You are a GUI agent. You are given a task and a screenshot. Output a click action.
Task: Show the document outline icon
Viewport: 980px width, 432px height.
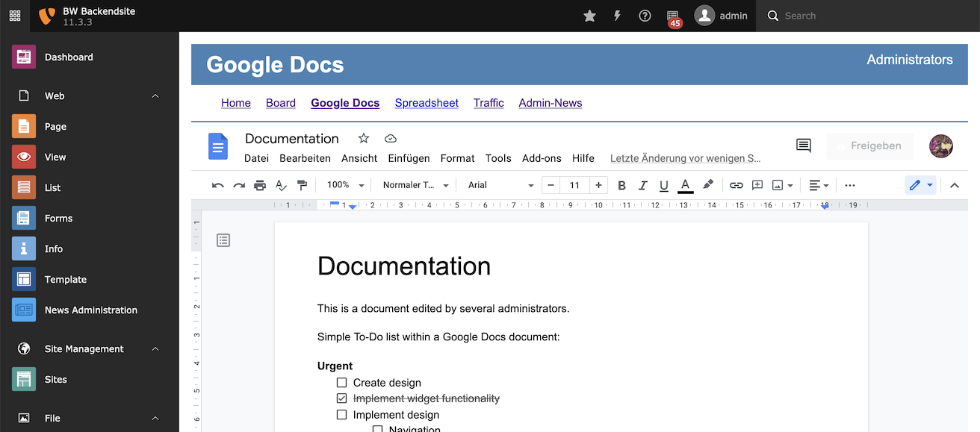(x=223, y=240)
